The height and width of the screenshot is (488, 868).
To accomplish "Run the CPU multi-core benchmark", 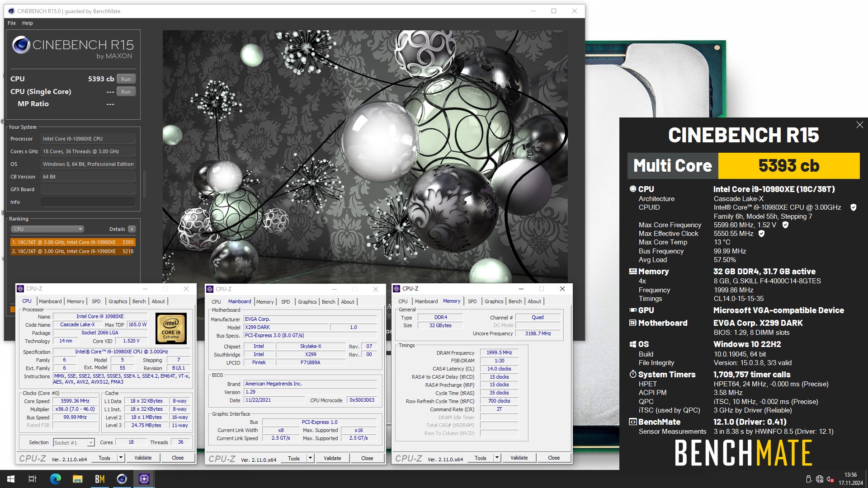I will point(126,79).
